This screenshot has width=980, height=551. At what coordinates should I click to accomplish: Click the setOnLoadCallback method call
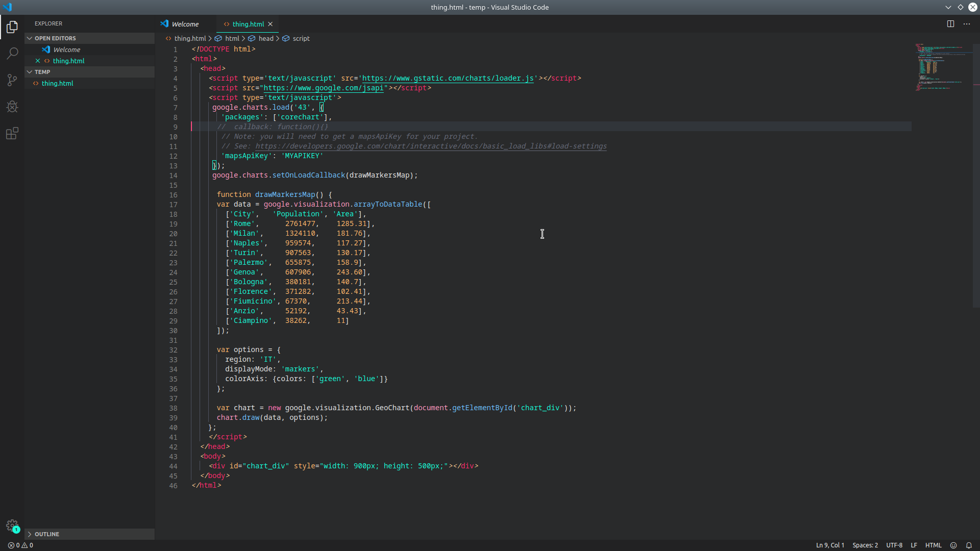[308, 175]
